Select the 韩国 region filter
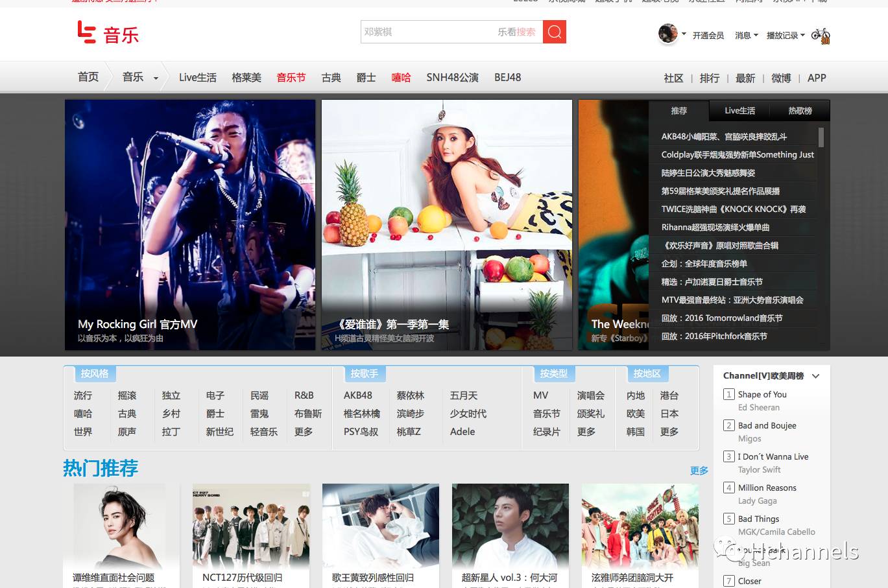 click(x=636, y=432)
